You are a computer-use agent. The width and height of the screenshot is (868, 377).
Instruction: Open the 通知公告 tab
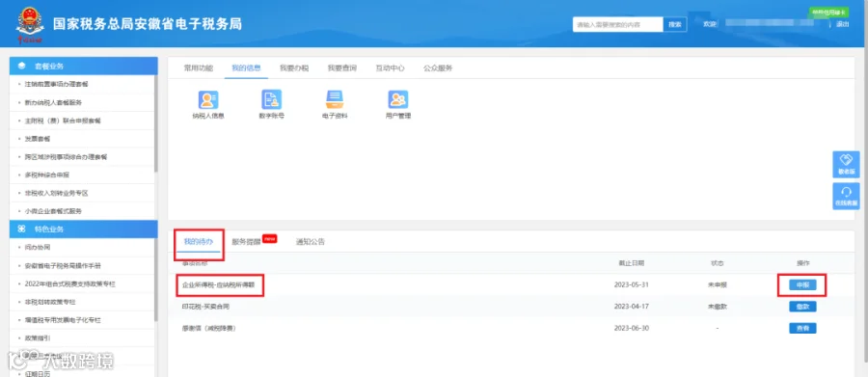click(310, 242)
